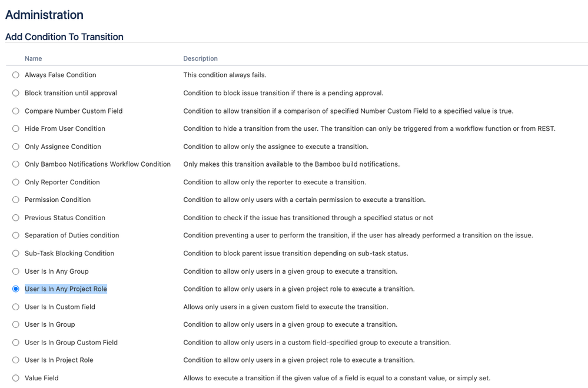This screenshot has height=388, width=588.
Task: Select User Is In Any Project Role
Action: (15, 288)
